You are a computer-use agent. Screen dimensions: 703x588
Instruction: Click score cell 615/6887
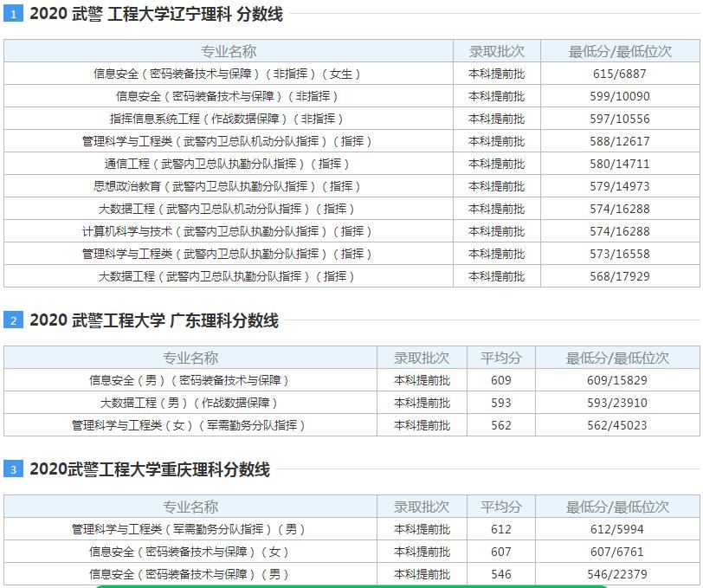click(x=620, y=74)
